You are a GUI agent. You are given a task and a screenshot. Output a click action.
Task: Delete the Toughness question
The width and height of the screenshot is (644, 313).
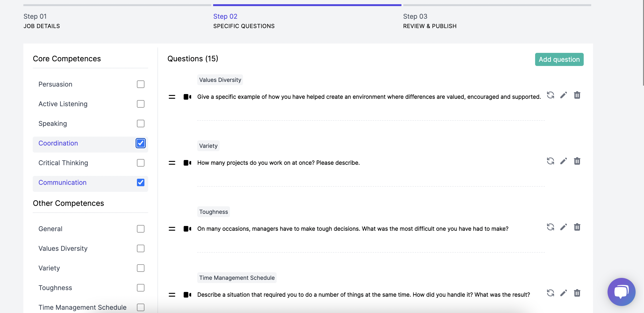tap(577, 227)
